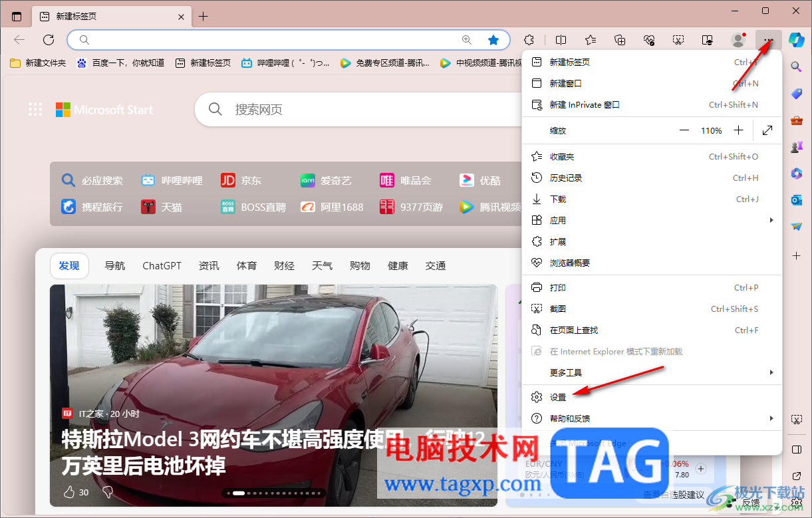This screenshot has width=812, height=518.
Task: Open 浏览器概要 menu entry
Action: pos(652,263)
